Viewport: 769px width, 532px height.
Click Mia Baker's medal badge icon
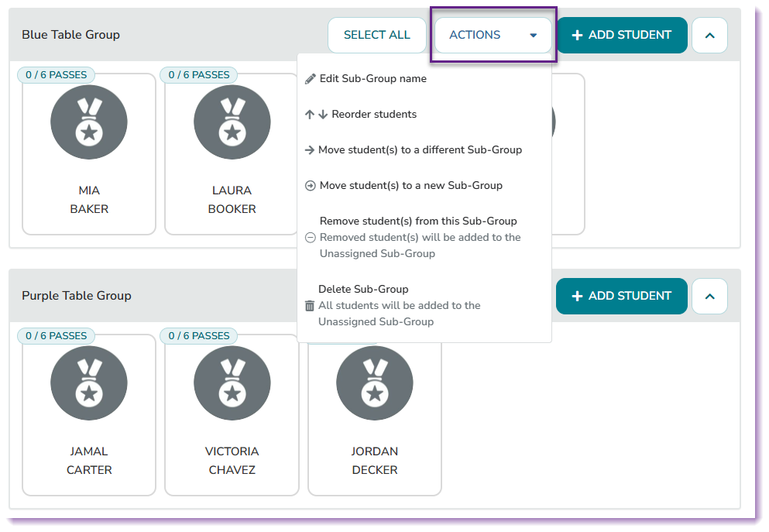point(89,122)
